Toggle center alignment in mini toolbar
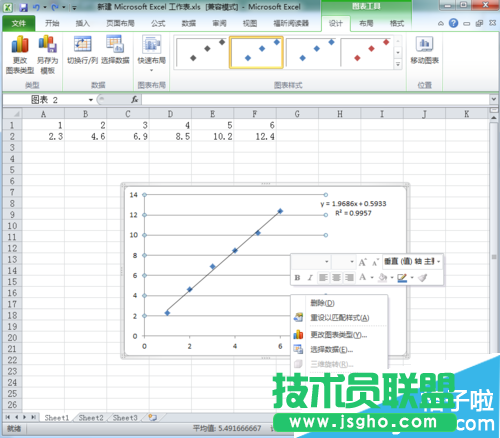This screenshot has height=438, width=500. pos(336,277)
